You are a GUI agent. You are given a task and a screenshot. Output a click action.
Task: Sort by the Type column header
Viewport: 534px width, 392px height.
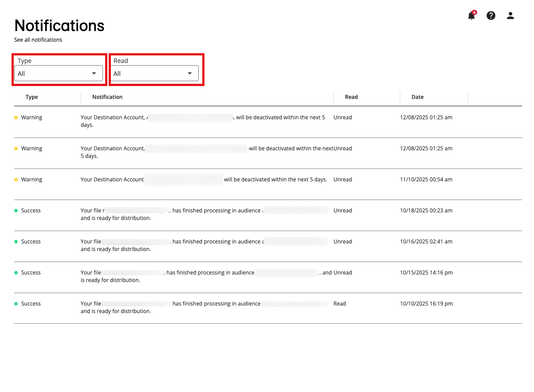coord(32,97)
